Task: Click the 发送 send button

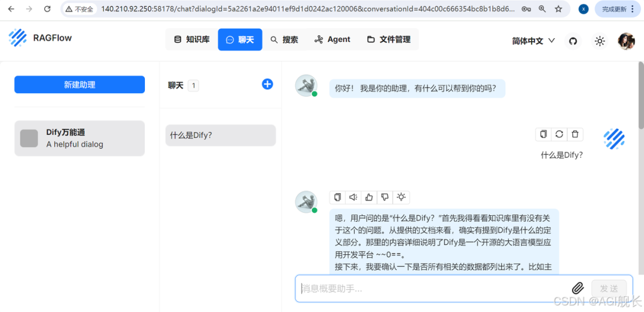Action: pos(609,288)
